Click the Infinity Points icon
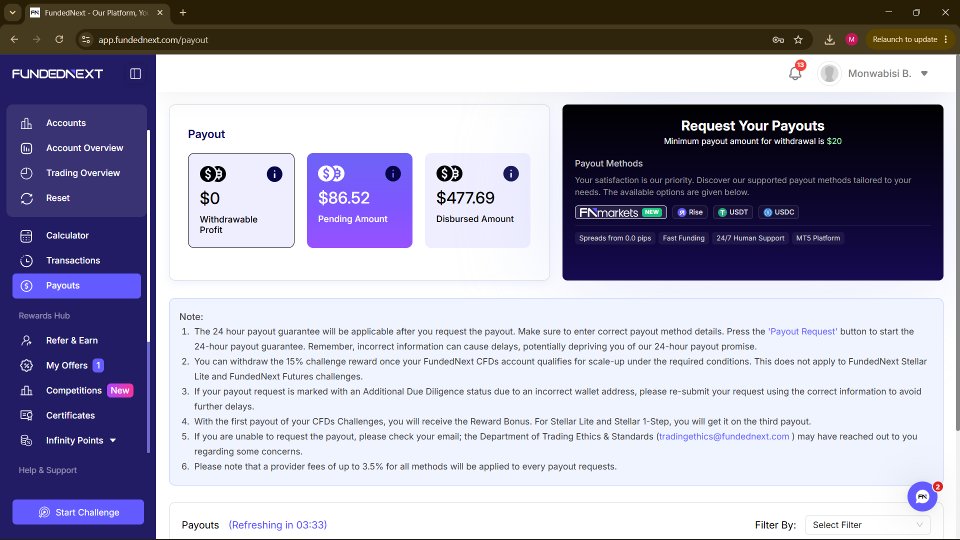Viewport: 960px width, 540px height. click(26, 441)
